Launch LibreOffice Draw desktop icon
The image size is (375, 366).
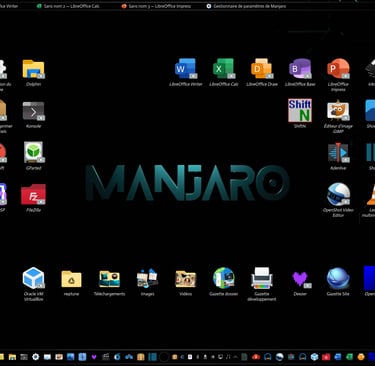click(262, 69)
